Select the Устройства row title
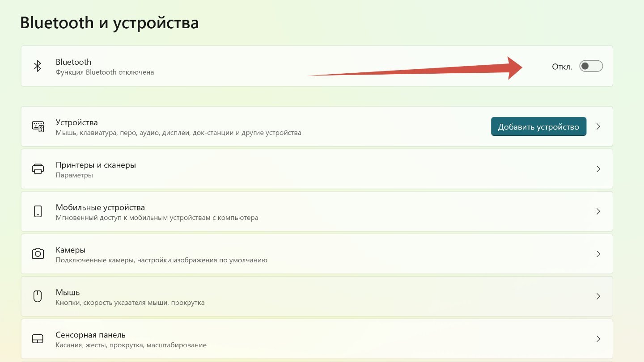644x362 pixels. click(76, 122)
